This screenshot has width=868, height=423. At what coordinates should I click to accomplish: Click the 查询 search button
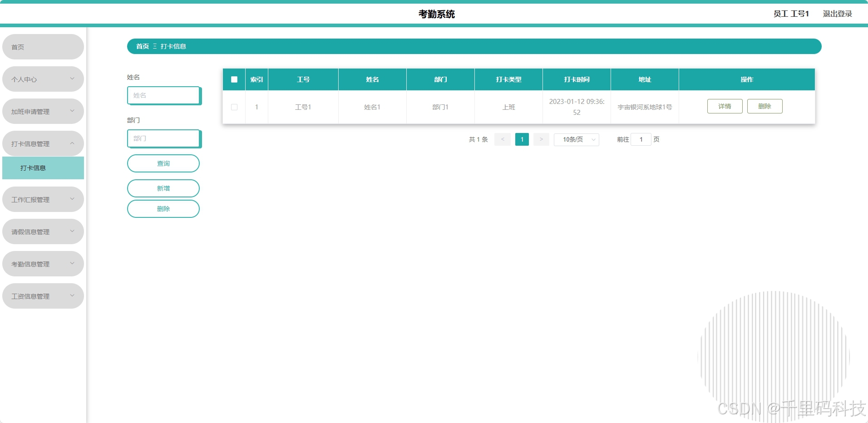pos(163,163)
